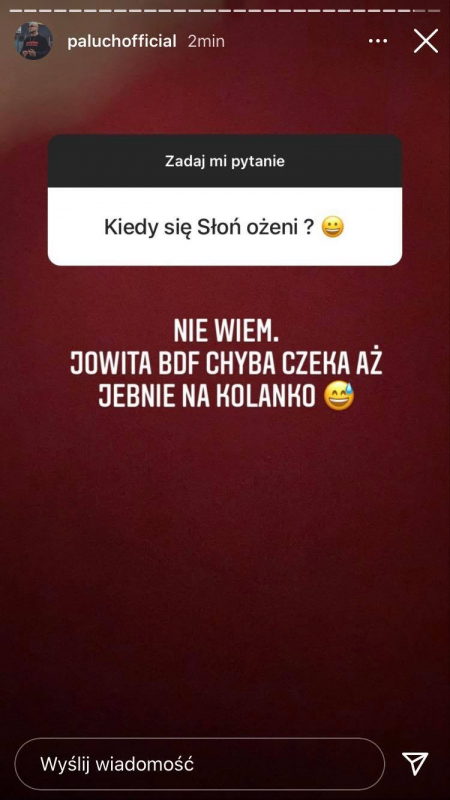Tap the sweat-smile emoji after KOLANKO
The width and height of the screenshot is (450, 800).
pos(339,397)
